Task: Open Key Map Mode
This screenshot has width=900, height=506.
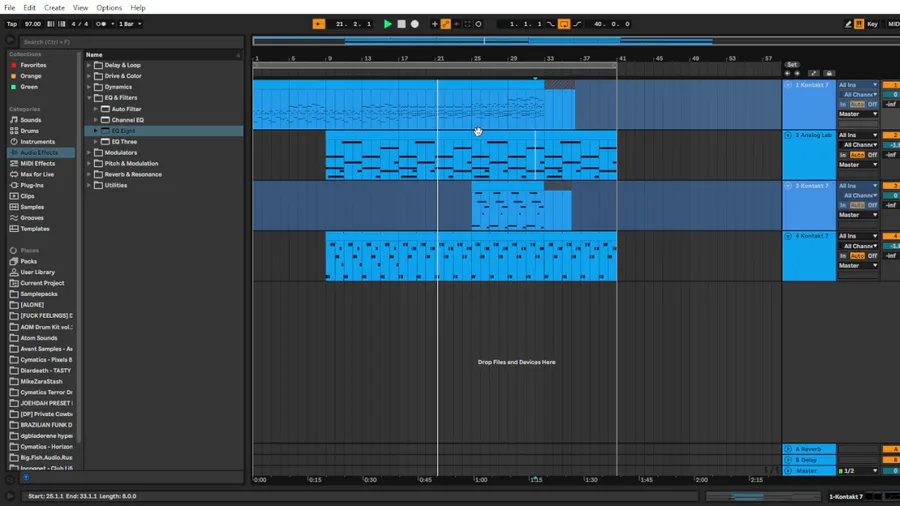Action: (872, 24)
